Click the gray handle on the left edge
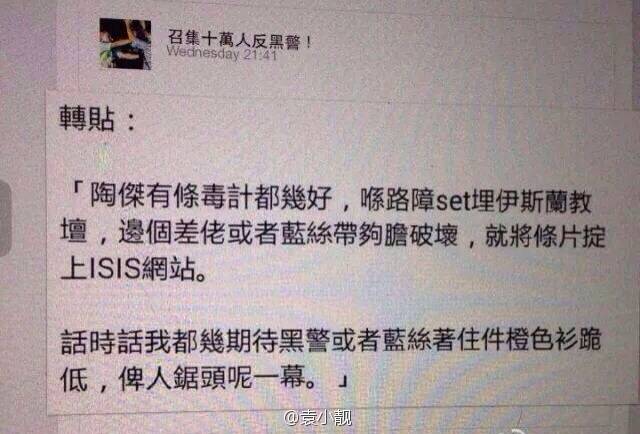Screen dimensions: 640x434 (x=5, y=219)
